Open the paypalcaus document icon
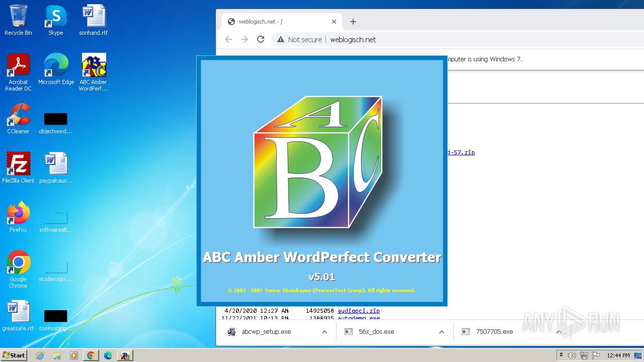The height and width of the screenshot is (362, 644). [x=55, y=167]
